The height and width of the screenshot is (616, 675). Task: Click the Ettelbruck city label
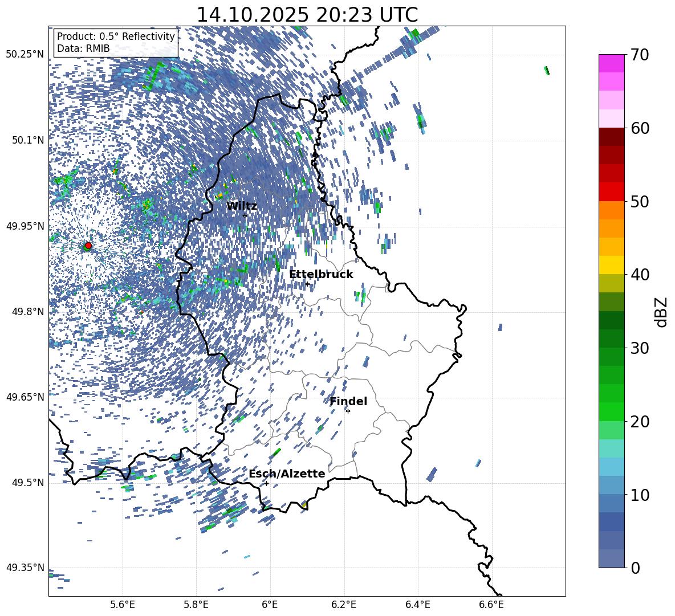pyautogui.click(x=321, y=275)
